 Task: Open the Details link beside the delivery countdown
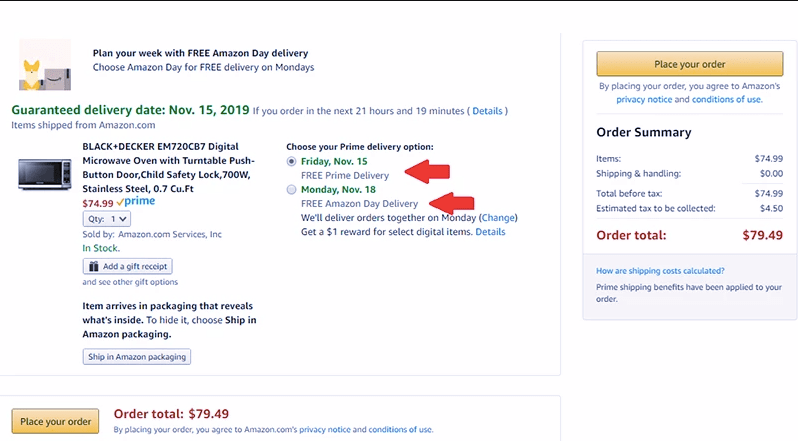tap(487, 110)
